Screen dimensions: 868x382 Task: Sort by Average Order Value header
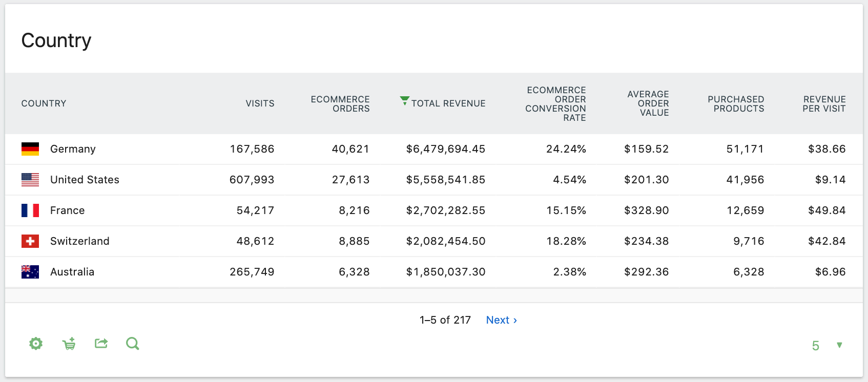(x=648, y=103)
